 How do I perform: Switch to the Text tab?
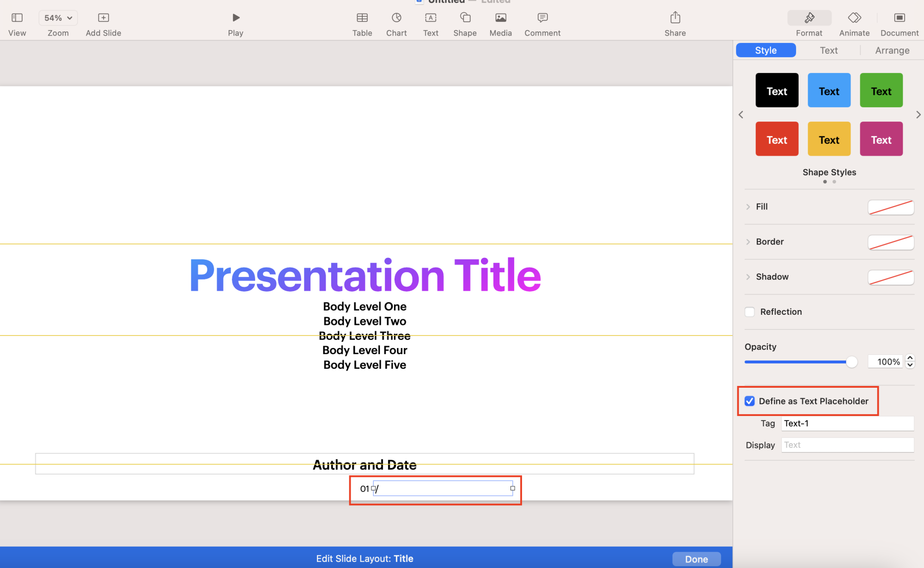pyautogui.click(x=828, y=50)
